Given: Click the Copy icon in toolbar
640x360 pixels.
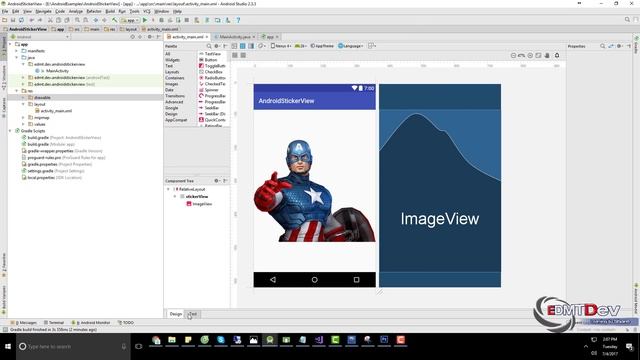Looking at the screenshot, I should [58, 20].
